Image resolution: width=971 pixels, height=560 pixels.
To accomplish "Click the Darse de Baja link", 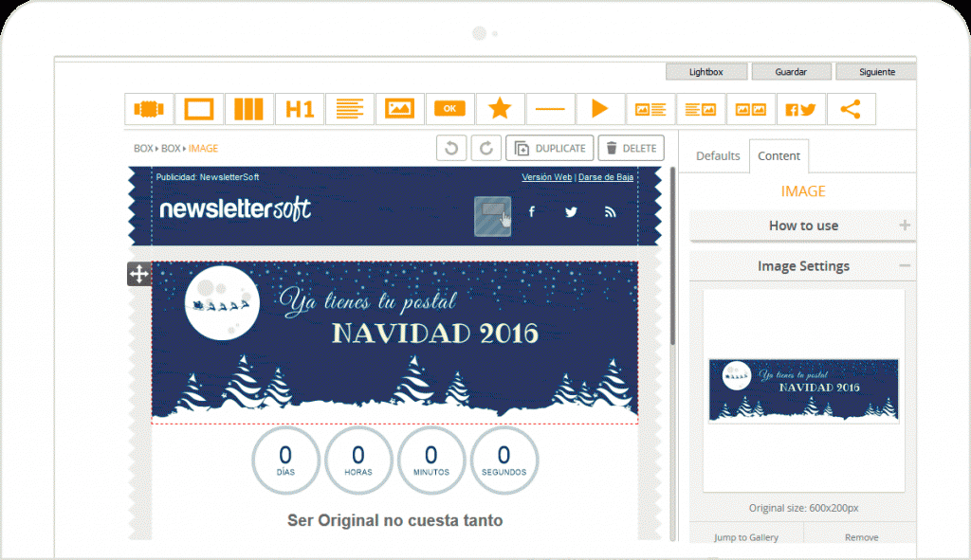I will (606, 177).
